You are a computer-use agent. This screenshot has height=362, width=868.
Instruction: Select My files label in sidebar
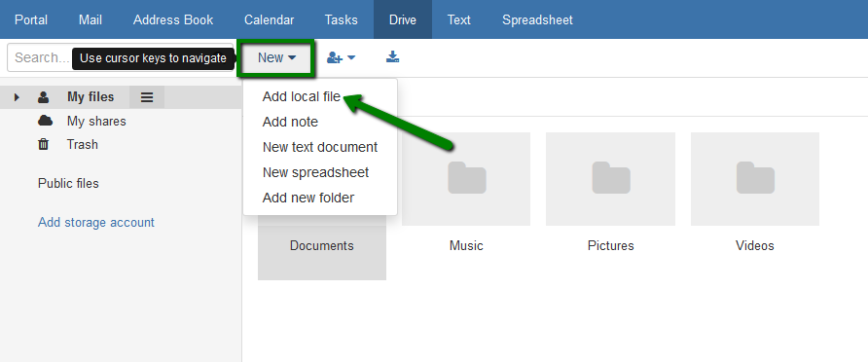tap(90, 97)
